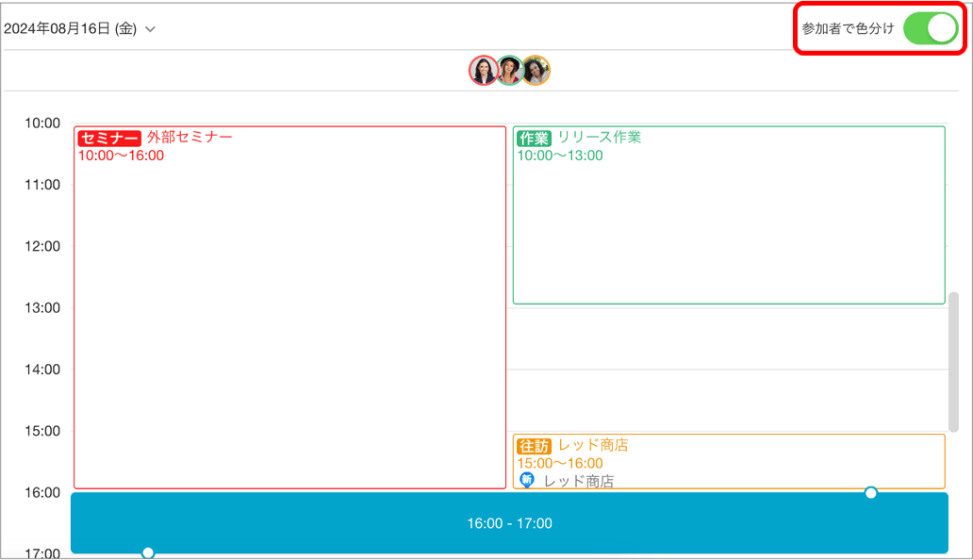Click the gray レッド商店 customer name
The height and width of the screenshot is (560, 973).
pyautogui.click(x=579, y=481)
